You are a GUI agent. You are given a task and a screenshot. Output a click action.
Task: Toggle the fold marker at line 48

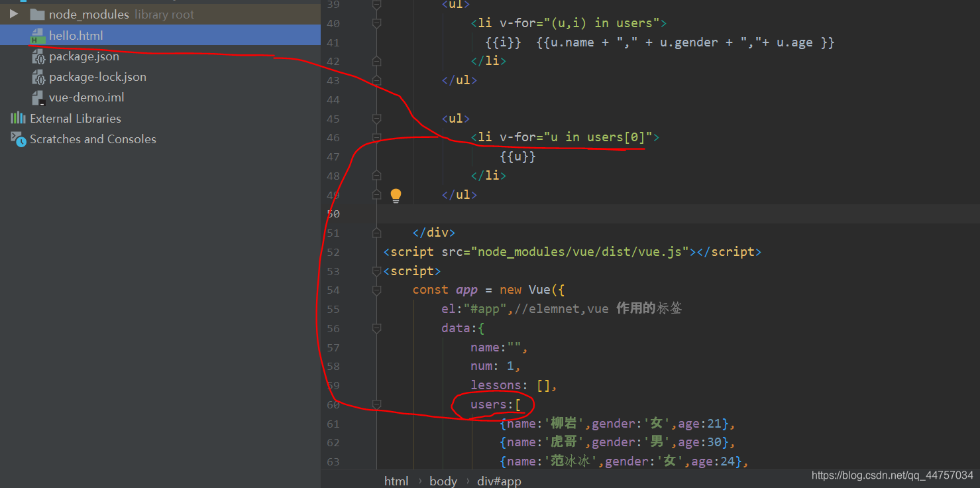tap(376, 176)
